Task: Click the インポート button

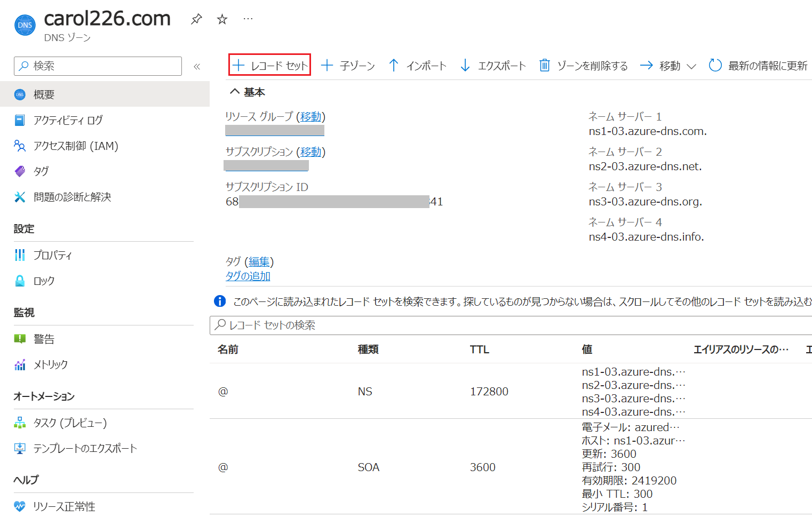Action: click(417, 66)
